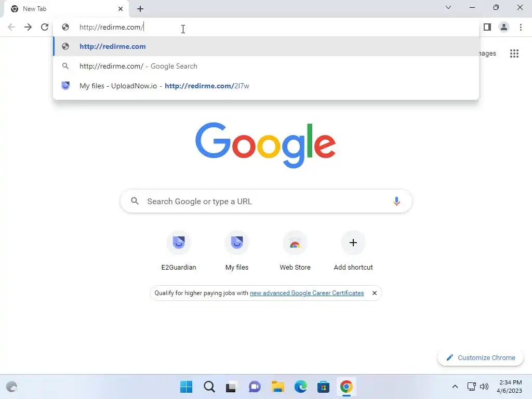This screenshot has height=399, width=532.
Task: Launch Microsoft Edge from the taskbar
Action: click(x=301, y=387)
